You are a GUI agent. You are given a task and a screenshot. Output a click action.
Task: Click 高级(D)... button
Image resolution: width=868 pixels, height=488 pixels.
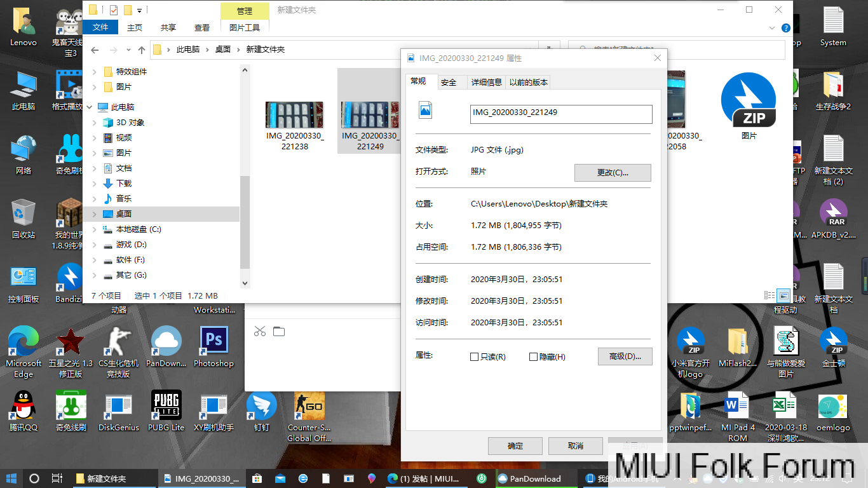(x=625, y=356)
